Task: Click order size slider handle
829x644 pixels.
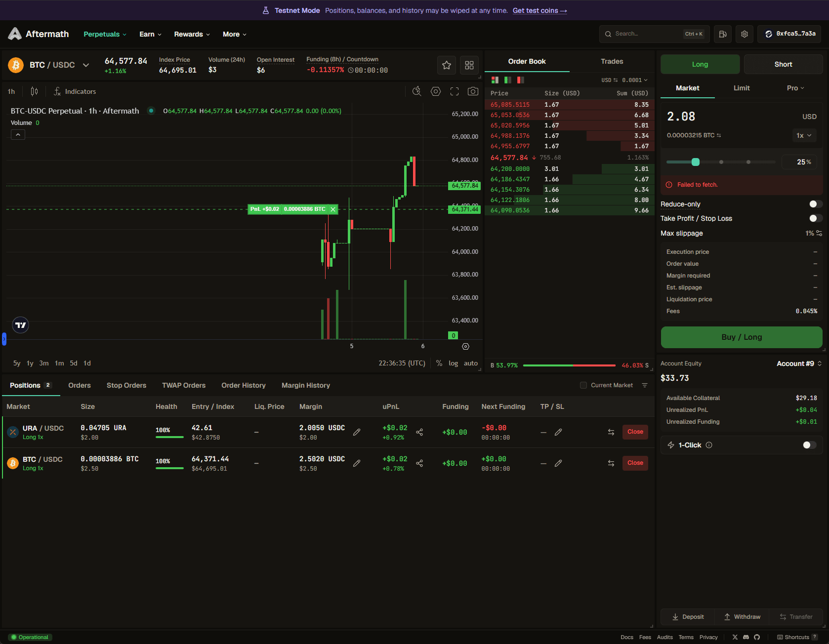Action: [696, 162]
